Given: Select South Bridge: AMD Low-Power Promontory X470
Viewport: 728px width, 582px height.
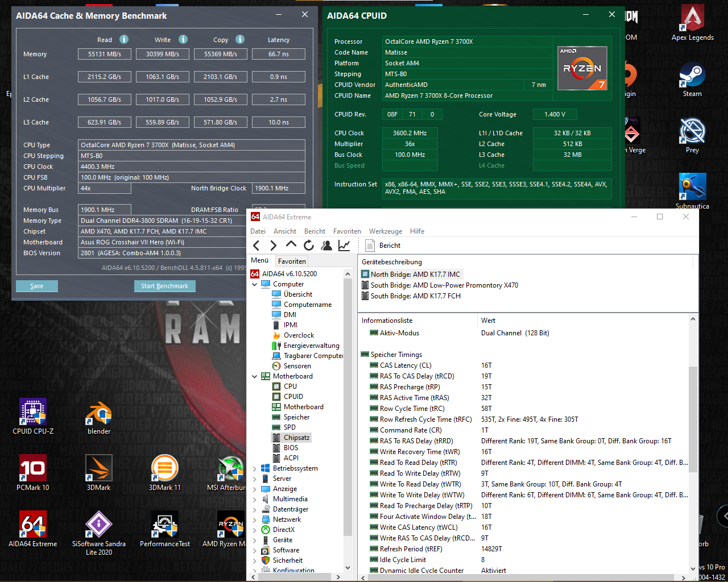Looking at the screenshot, I should tap(444, 285).
